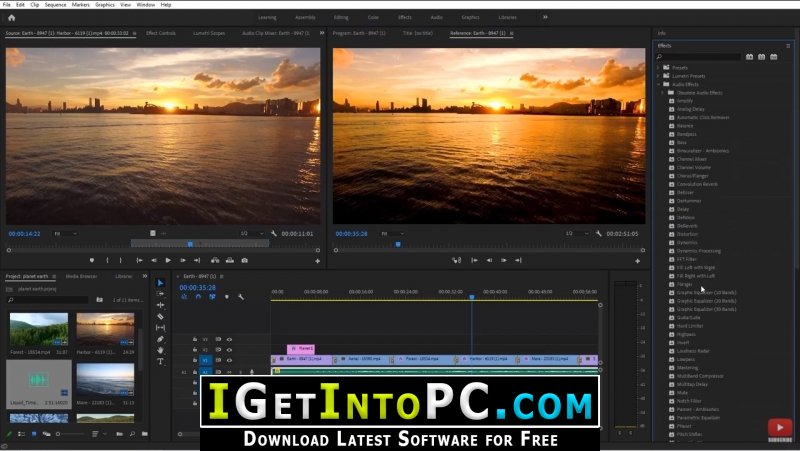Open Program monitor playback resolution dropdown
Image resolution: width=800 pixels, height=451 pixels.
pyautogui.click(x=577, y=234)
